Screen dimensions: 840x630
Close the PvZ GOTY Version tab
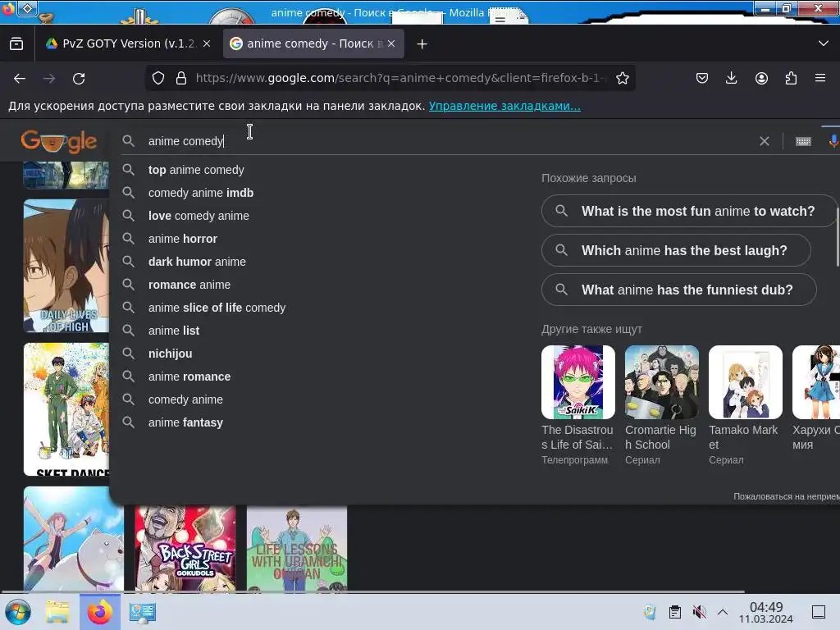pyautogui.click(x=207, y=43)
